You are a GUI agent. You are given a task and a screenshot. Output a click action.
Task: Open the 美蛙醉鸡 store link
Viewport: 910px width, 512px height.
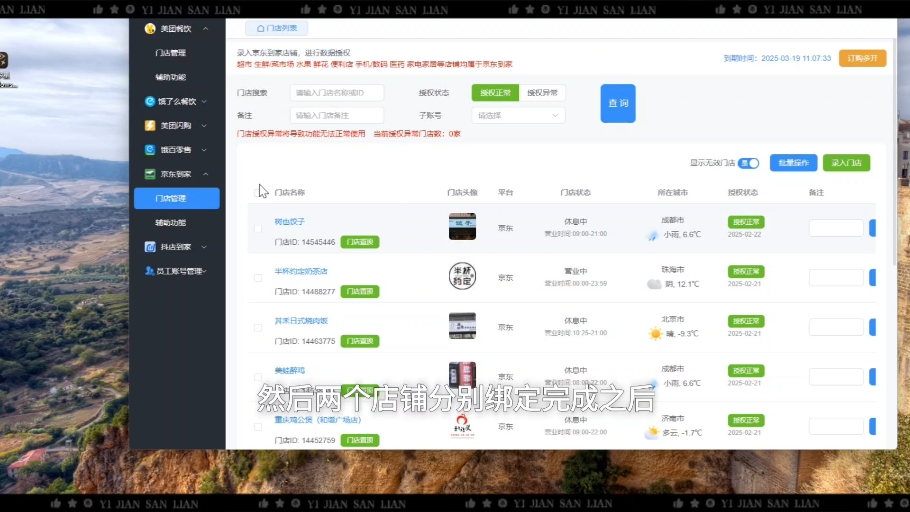tap(290, 370)
